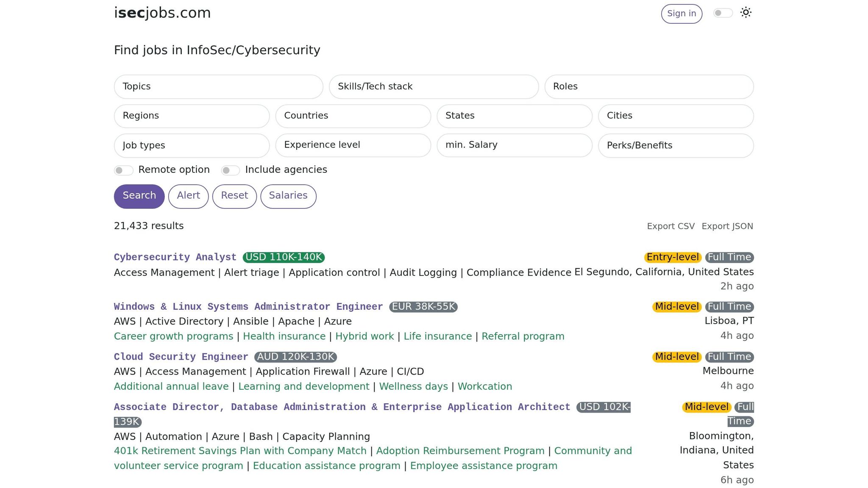Viewport: 868px width, 488px height.
Task: Open the States filter
Action: pos(515,116)
